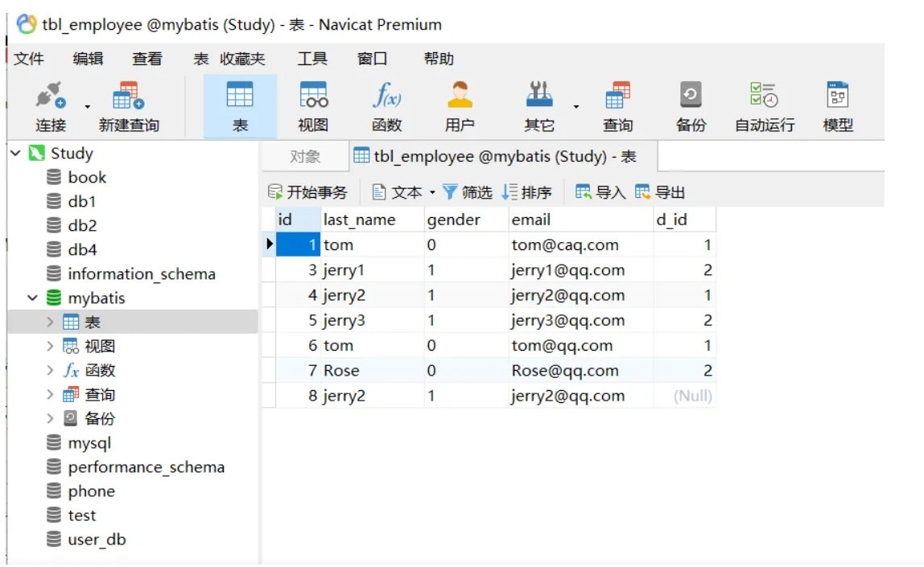Select the (Null) d_id cell
The width and height of the screenshot is (924, 567).
[x=685, y=396]
